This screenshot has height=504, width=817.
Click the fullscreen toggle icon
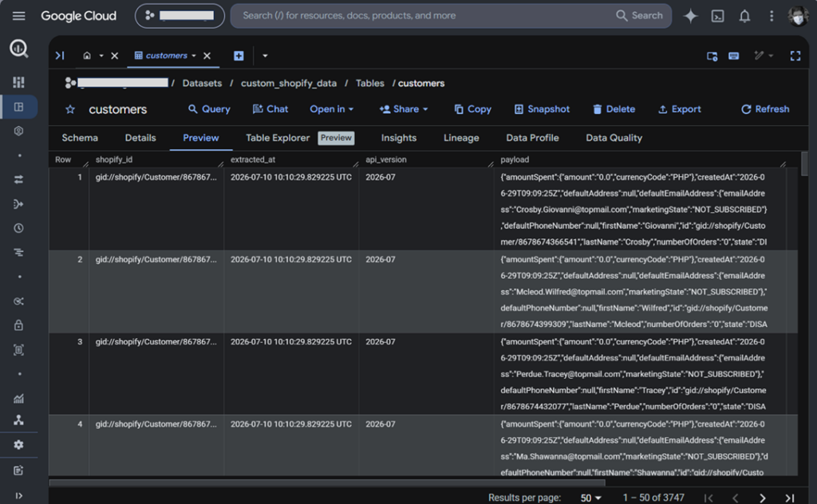[795, 56]
